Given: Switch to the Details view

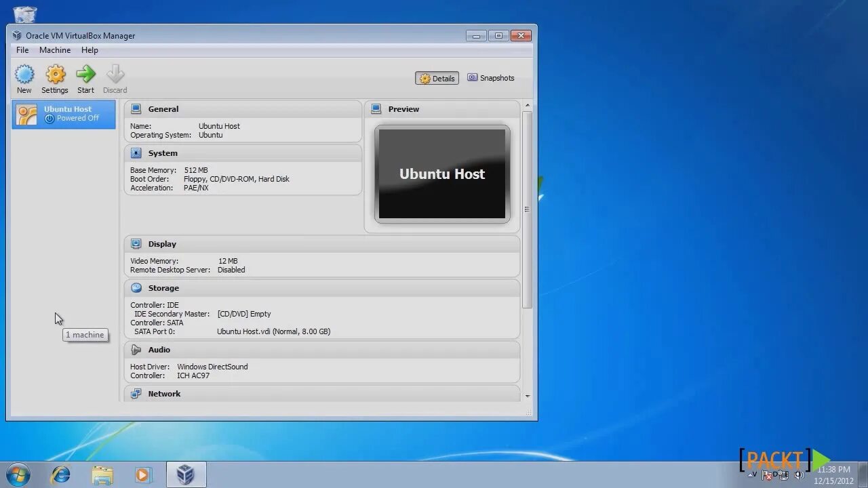Looking at the screenshot, I should [437, 79].
